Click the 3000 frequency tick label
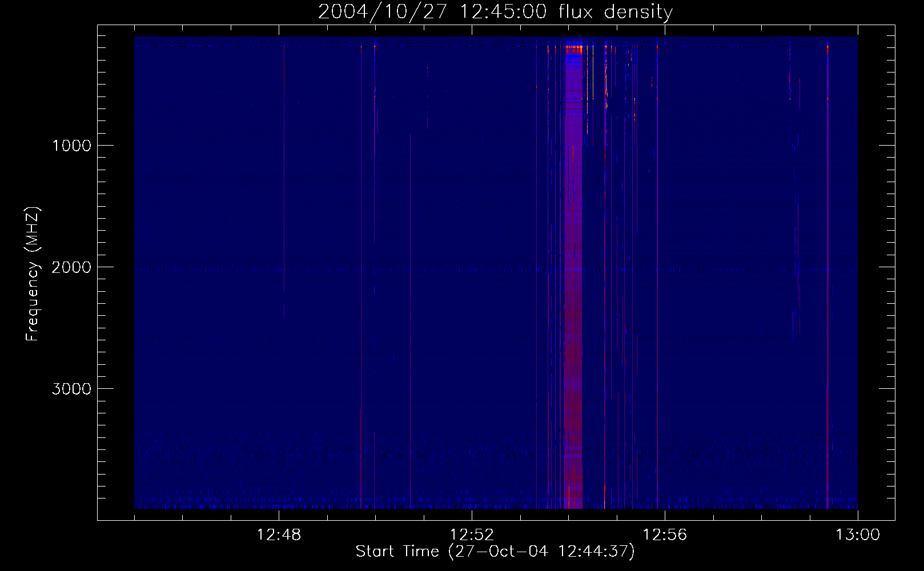The width and height of the screenshot is (924, 571). (x=71, y=389)
